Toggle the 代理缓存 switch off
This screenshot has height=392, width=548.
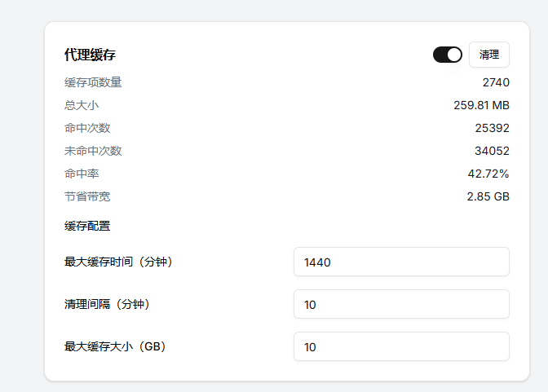tap(448, 55)
